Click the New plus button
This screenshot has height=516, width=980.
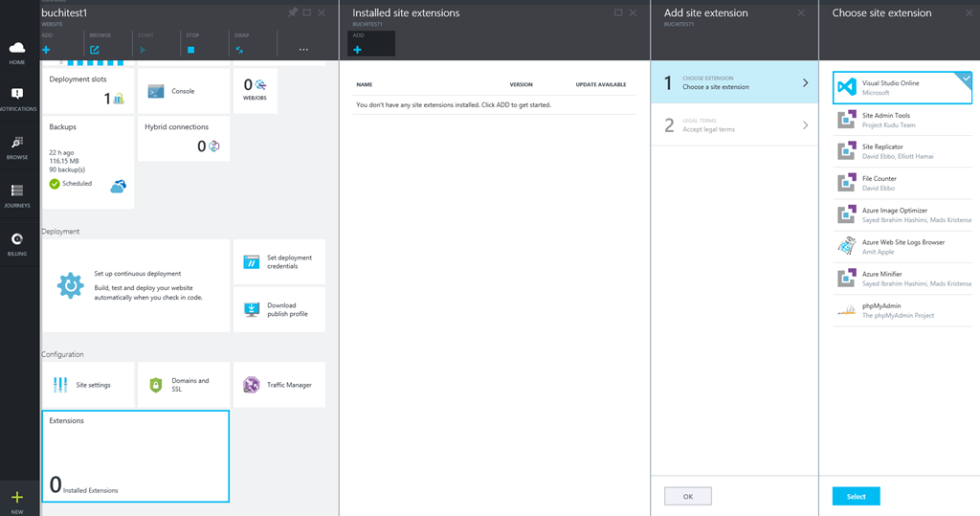click(x=17, y=499)
